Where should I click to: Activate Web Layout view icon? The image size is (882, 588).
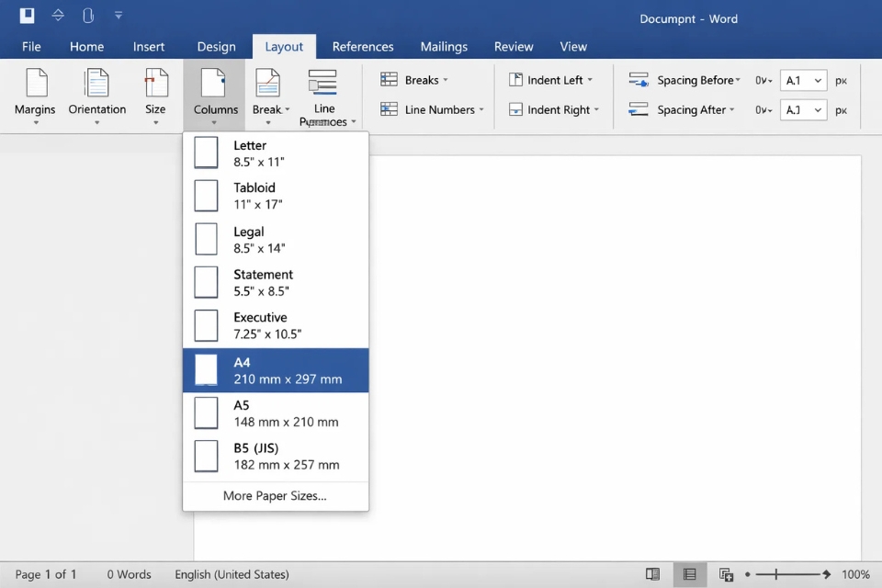click(x=725, y=574)
